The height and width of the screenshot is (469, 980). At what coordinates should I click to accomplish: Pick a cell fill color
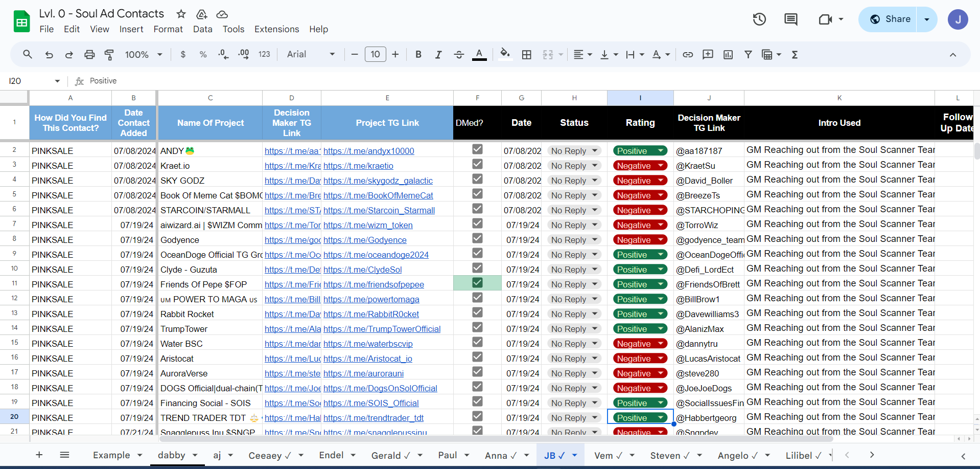click(505, 54)
